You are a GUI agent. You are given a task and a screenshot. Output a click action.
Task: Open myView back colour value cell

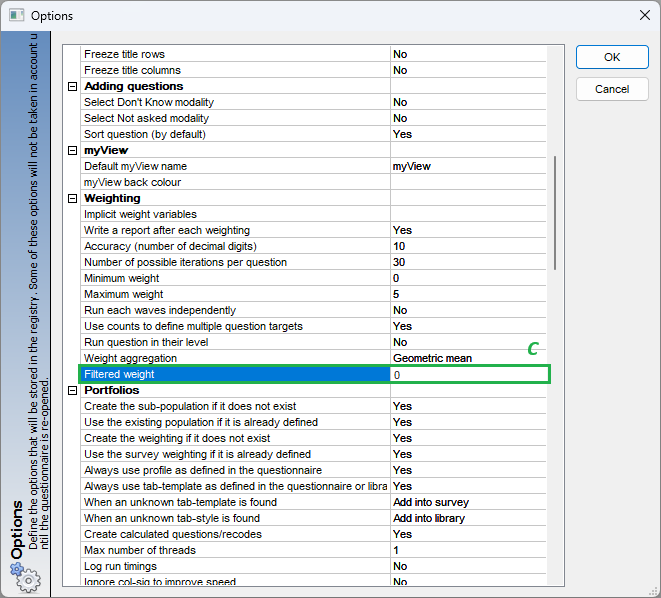468,182
